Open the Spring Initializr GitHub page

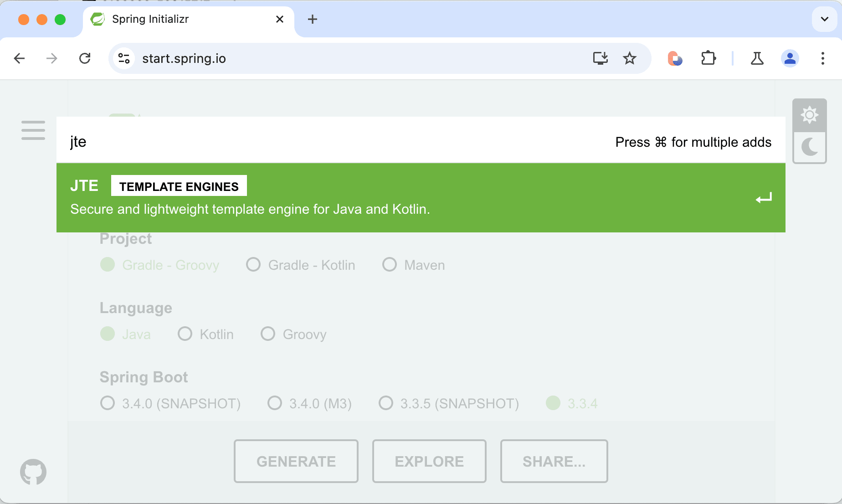click(32, 472)
